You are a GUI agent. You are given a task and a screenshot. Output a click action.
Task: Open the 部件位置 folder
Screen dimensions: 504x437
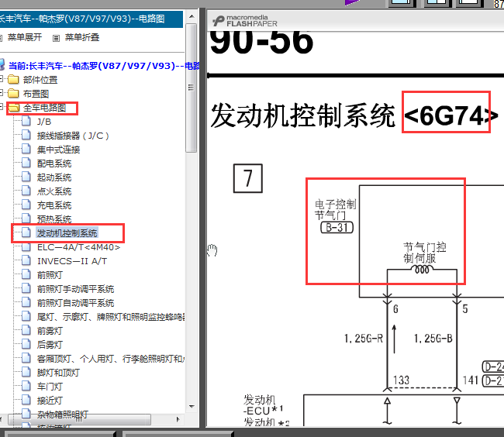point(40,80)
